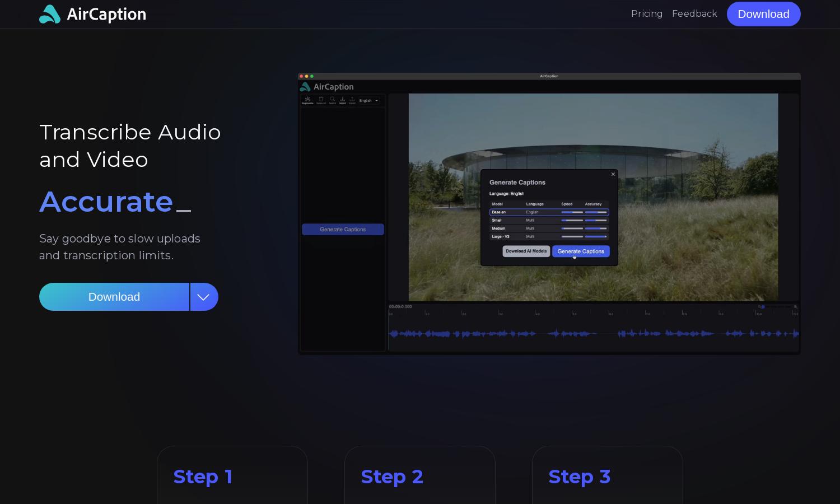
Task: Select the Step 2 card heading
Action: [392, 477]
